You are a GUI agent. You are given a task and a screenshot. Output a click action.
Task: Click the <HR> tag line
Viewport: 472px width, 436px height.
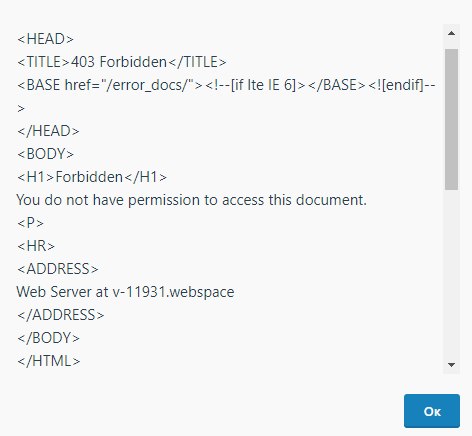36,246
